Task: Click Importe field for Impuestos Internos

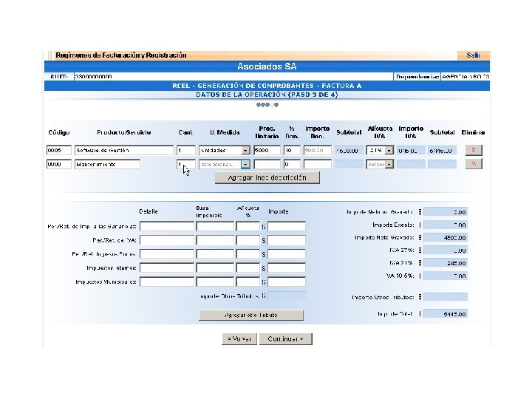Action: point(287,267)
